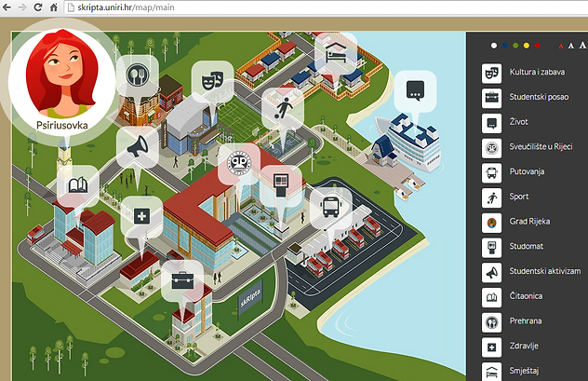This screenshot has width=588, height=381.
Task: Choose the green color theme dot
Action: (x=515, y=46)
